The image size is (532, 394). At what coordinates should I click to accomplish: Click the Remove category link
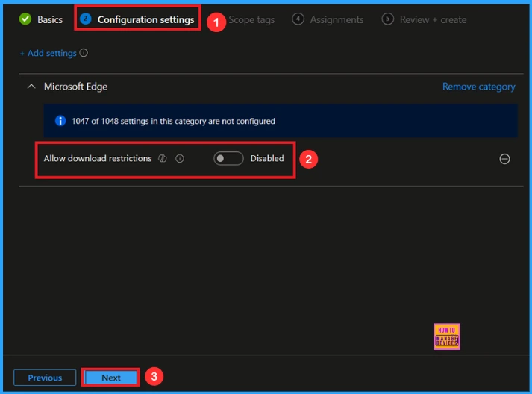tap(478, 87)
